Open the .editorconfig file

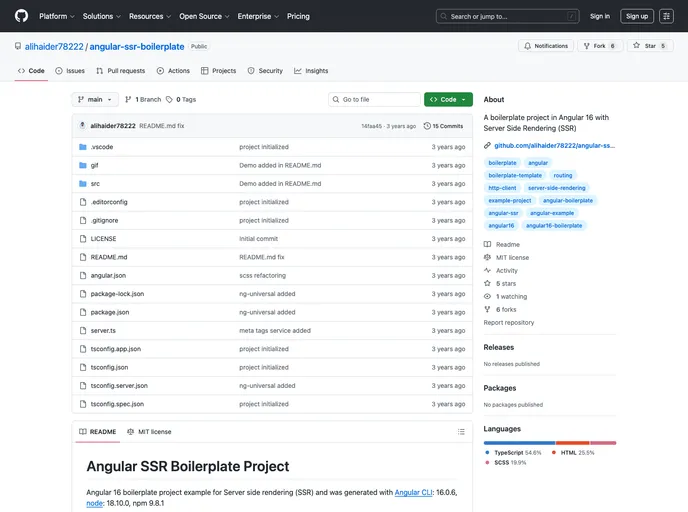coord(109,202)
